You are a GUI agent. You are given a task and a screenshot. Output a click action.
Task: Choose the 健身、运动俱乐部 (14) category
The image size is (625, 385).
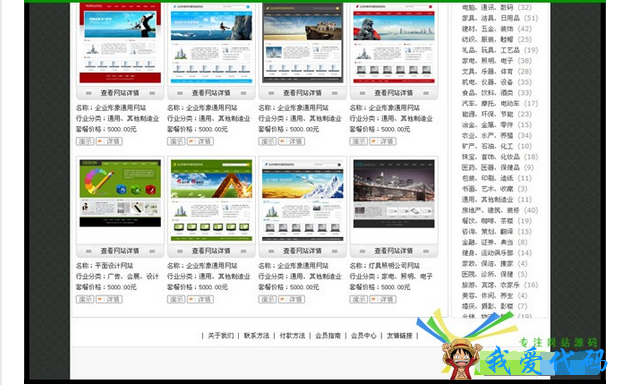pos(497,253)
